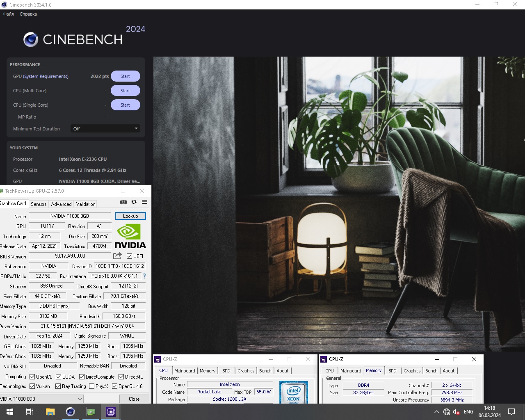525x420 pixels.
Task: Open SPD tab in left CPU-Z
Action: click(x=226, y=371)
